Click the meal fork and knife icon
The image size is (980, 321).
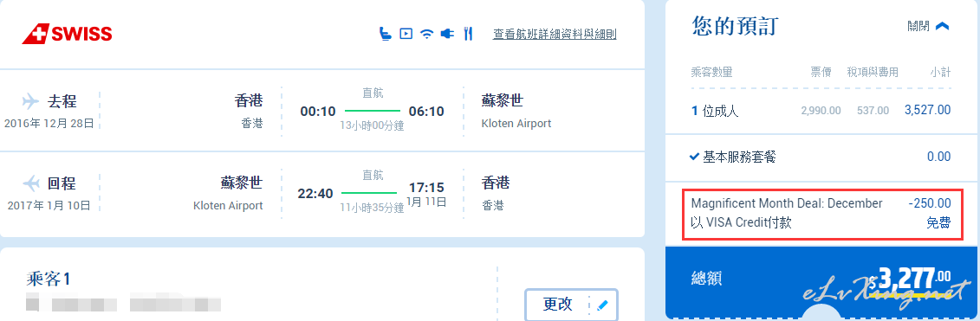(x=468, y=34)
